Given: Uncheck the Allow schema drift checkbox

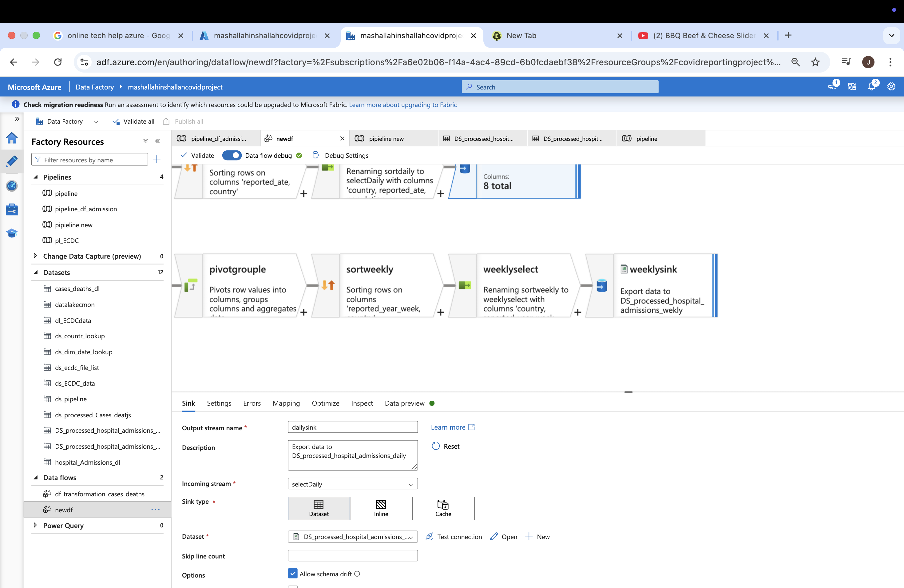Looking at the screenshot, I should click(292, 574).
